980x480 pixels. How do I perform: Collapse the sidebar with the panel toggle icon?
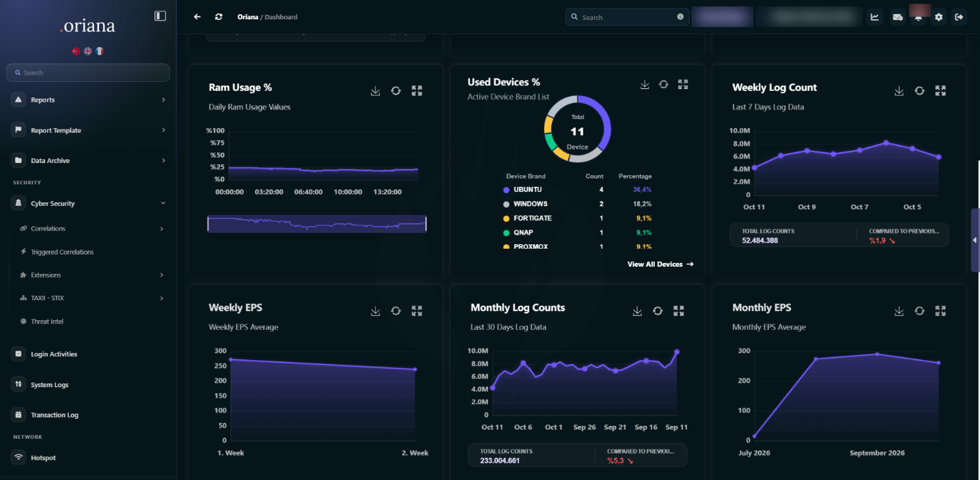coord(160,16)
